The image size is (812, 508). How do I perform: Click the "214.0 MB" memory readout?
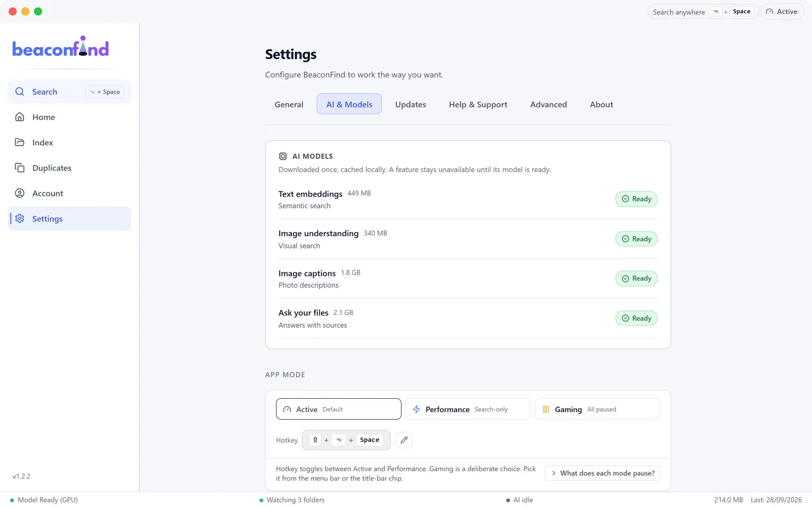pos(728,500)
